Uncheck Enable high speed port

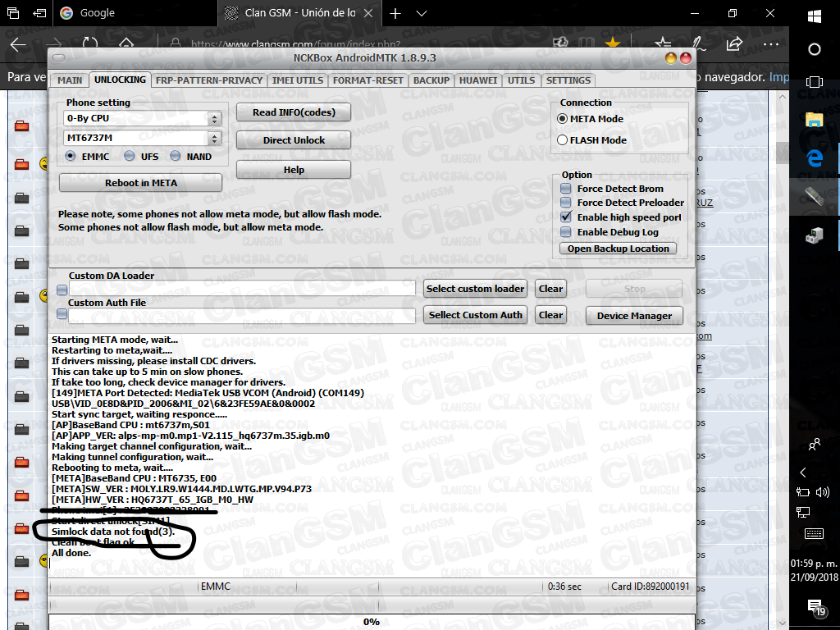(566, 217)
